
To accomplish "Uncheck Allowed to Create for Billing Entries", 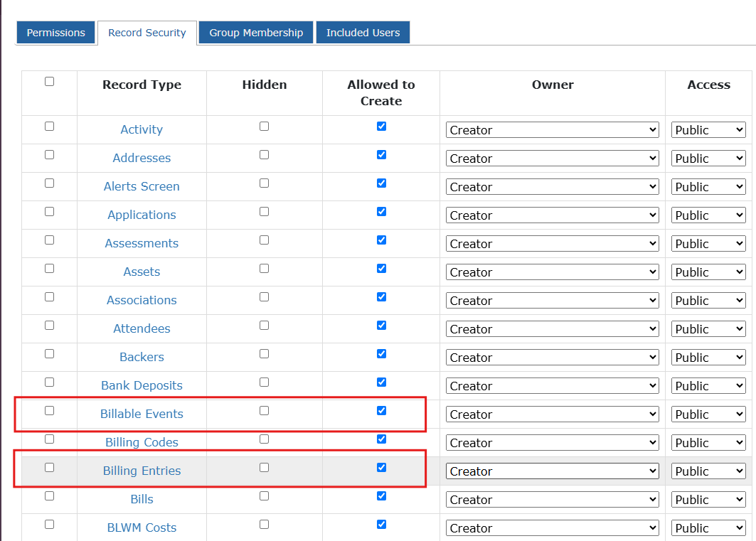I will [x=381, y=467].
